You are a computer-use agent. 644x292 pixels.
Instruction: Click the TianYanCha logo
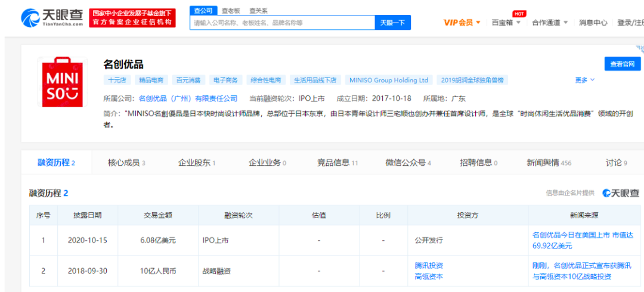pos(52,18)
